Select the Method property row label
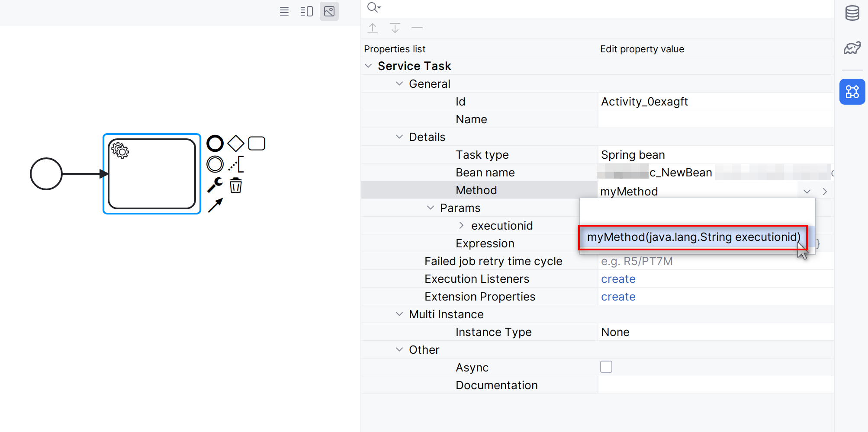Screen dimensions: 868x432 pos(476,190)
